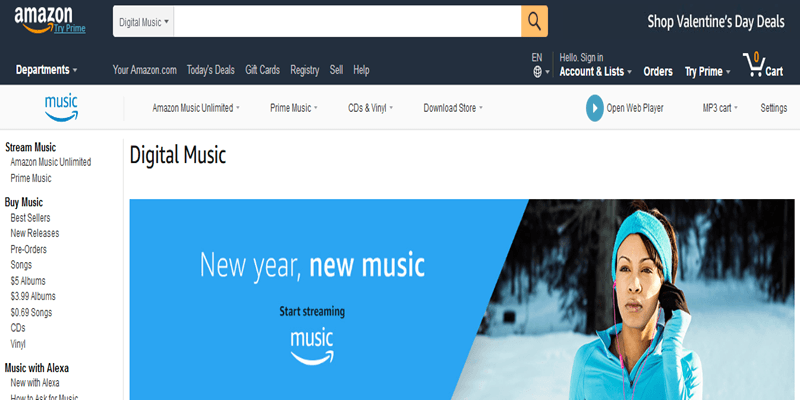The width and height of the screenshot is (800, 400).
Task: Click the Today's Deals link
Action: point(211,70)
